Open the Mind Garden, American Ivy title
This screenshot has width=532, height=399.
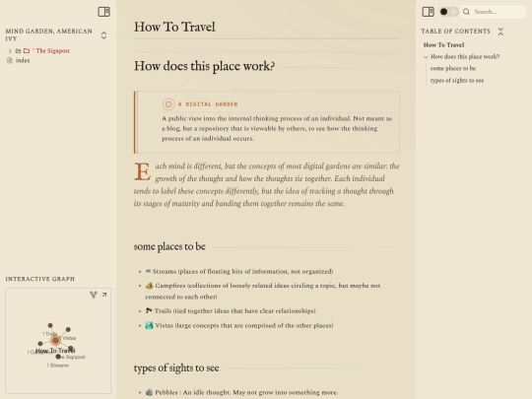(x=49, y=34)
